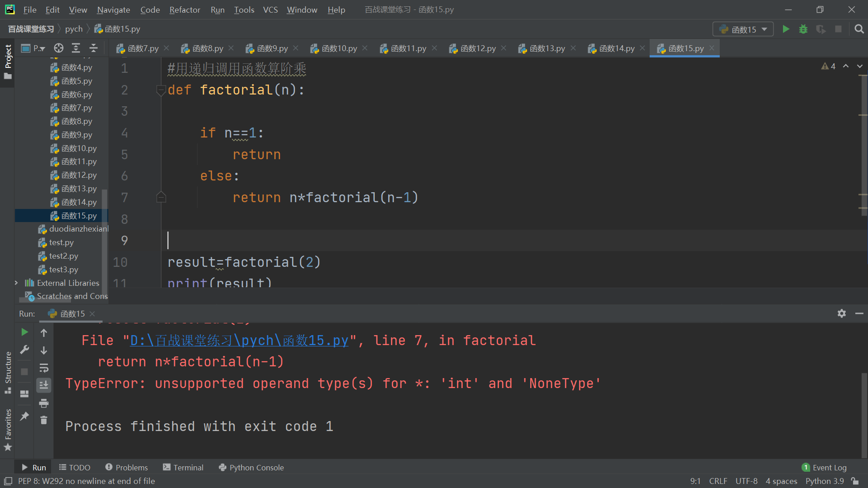Image resolution: width=868 pixels, height=488 pixels.
Task: Close the 函数15.py editor tab
Action: pyautogui.click(x=712, y=48)
